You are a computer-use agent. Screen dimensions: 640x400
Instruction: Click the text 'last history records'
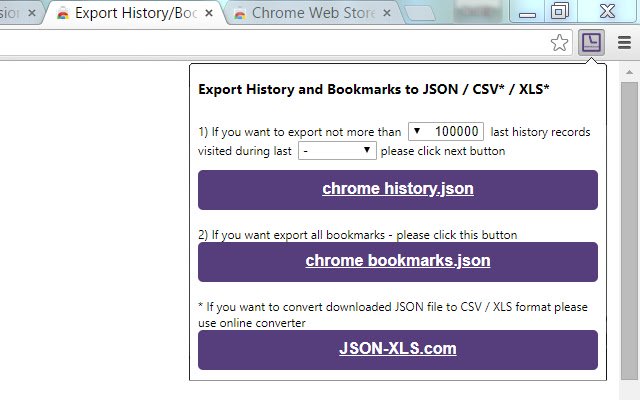click(x=540, y=132)
